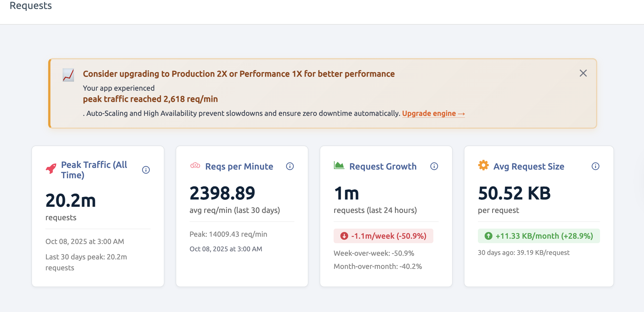Click the -1.1m/week red trend badge

click(x=383, y=236)
